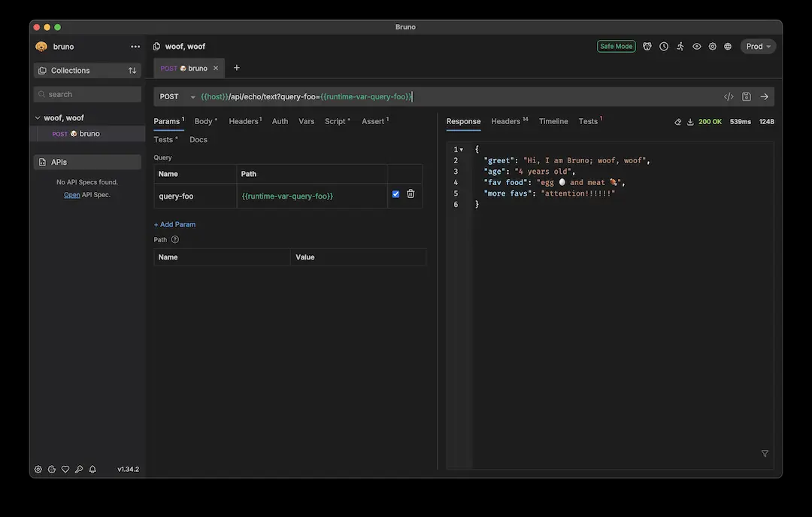The image size is (812, 517).
Task: Click the Bruno dog logo in the sidebar
Action: point(41,47)
